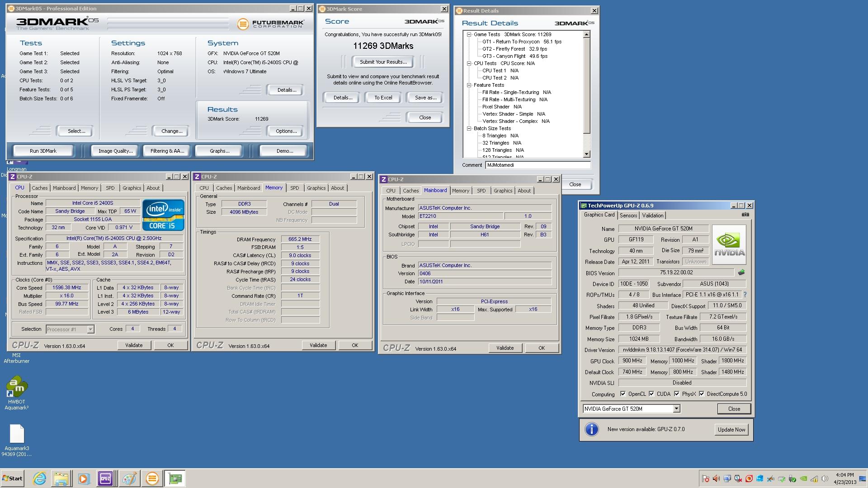868x488 pixels.
Task: Open the NVIDIA GeForce GT 520M GPU dropdown
Action: 676,408
